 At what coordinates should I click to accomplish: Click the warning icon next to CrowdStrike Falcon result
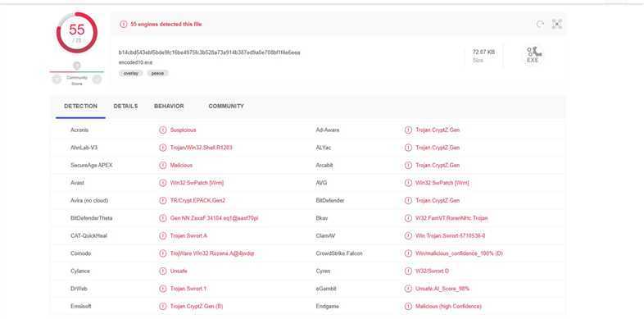coord(408,253)
